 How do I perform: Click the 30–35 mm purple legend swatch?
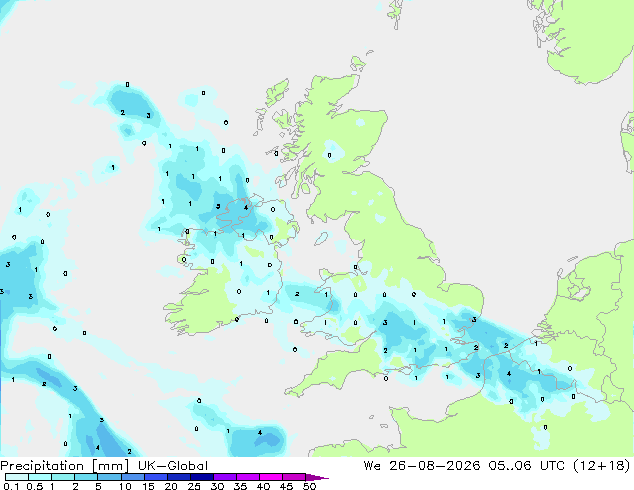coord(224,477)
